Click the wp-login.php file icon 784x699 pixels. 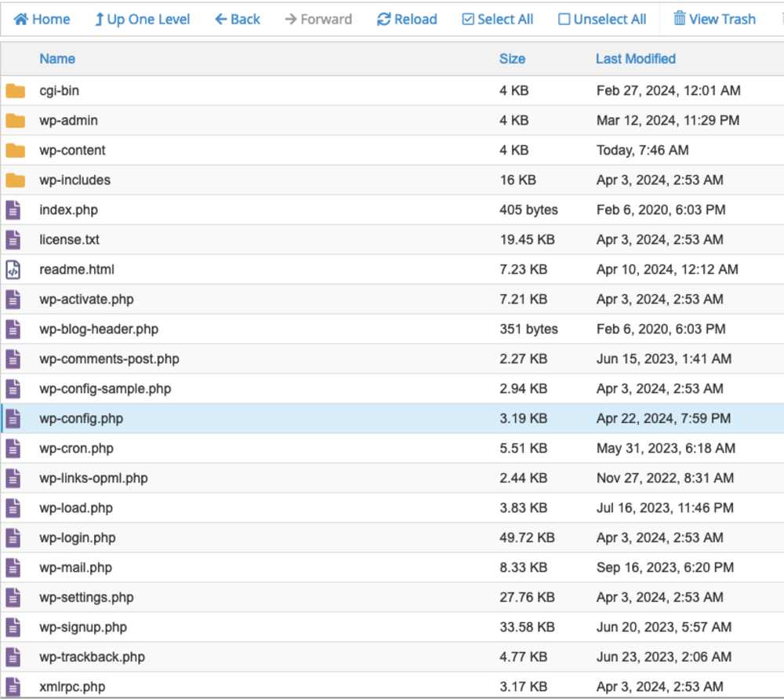tap(13, 538)
